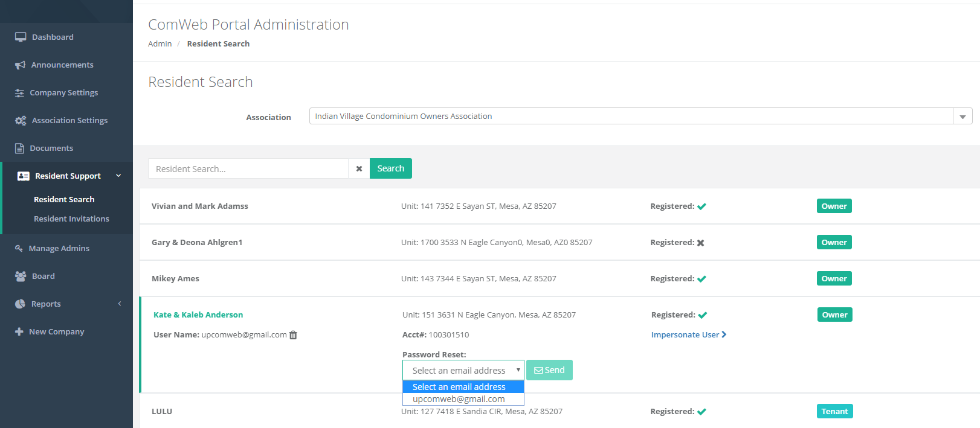Choose upcomweb@gmail.com from the email list
The height and width of the screenshot is (428, 980).
pyautogui.click(x=459, y=399)
